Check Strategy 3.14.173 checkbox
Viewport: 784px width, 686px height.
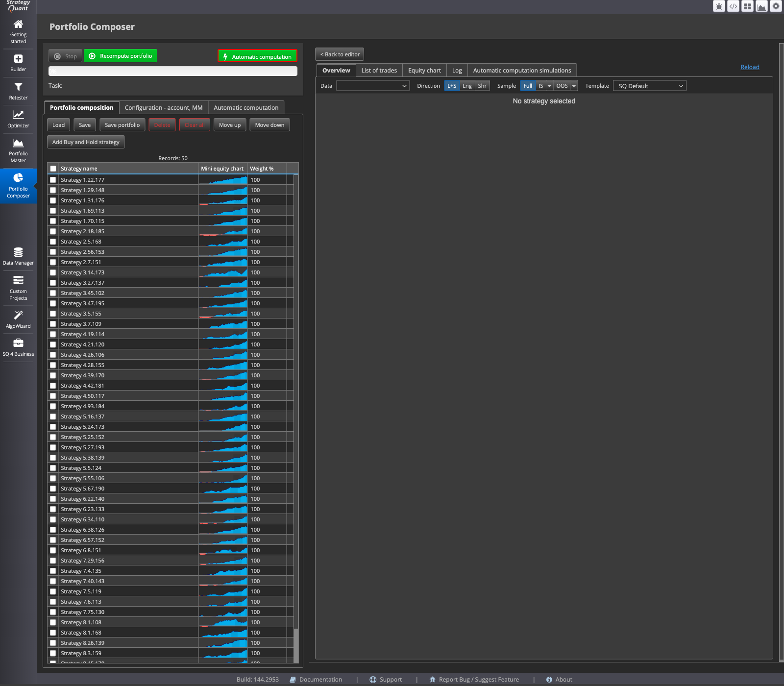coord(53,272)
